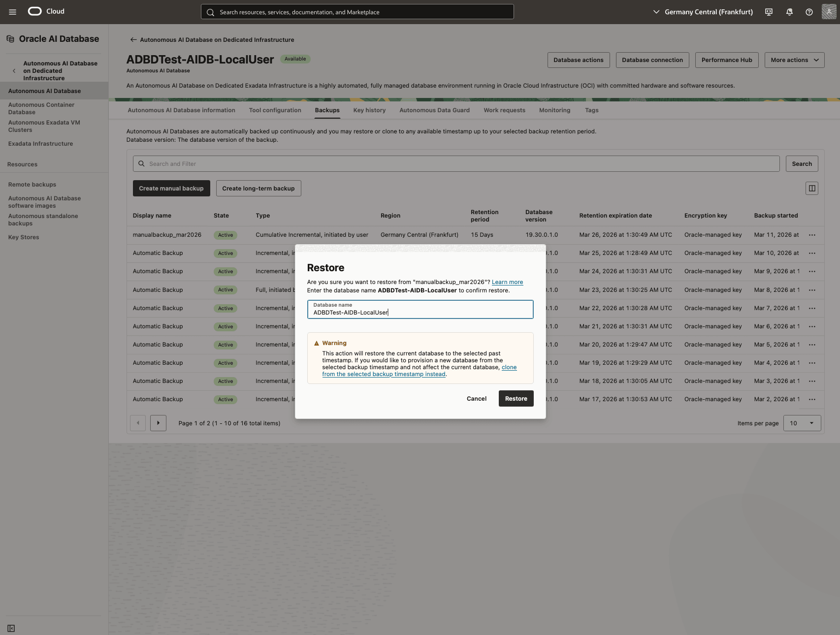The image size is (840, 635).
Task: Open the Items per page dropdown
Action: point(802,423)
